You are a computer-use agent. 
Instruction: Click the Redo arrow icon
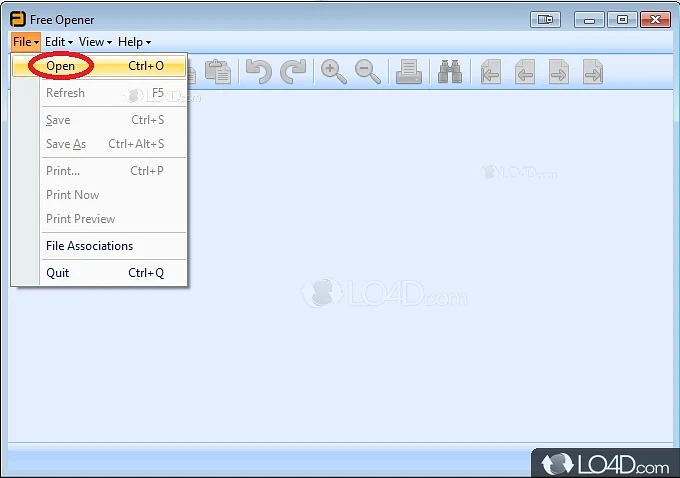point(293,71)
